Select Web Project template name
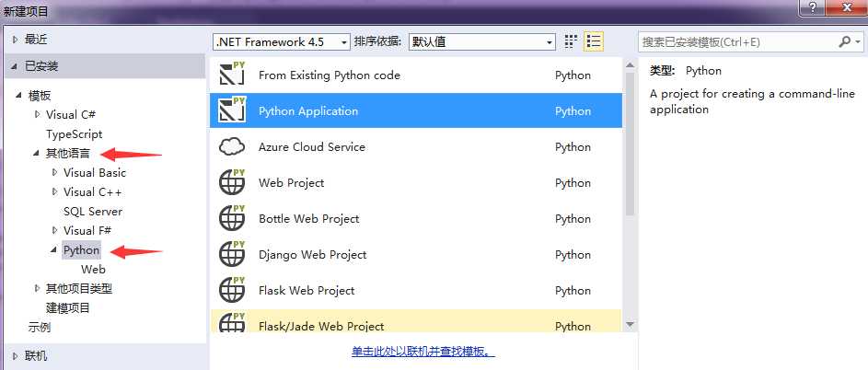The height and width of the screenshot is (370, 868). click(x=291, y=183)
